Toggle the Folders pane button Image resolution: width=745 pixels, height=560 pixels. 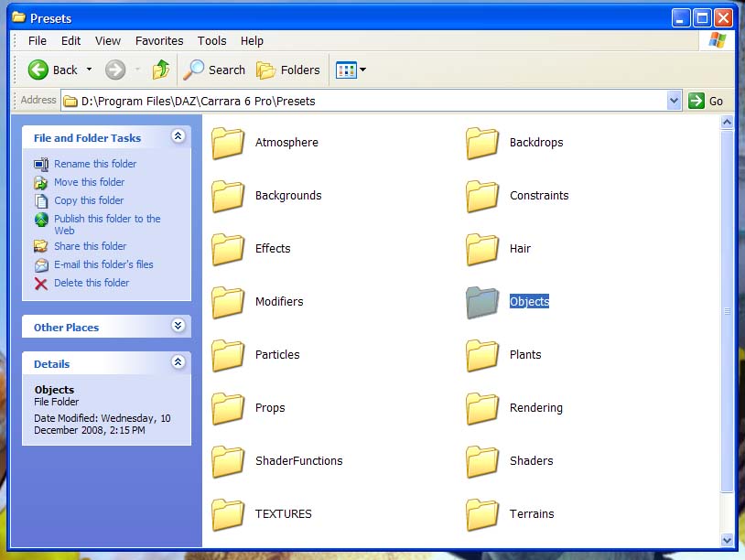point(288,70)
